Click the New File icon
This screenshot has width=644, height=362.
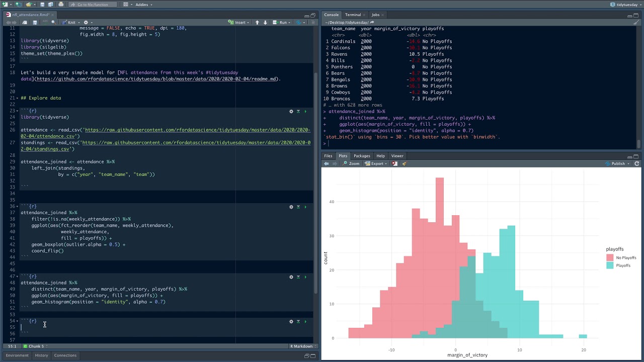click(x=6, y=5)
